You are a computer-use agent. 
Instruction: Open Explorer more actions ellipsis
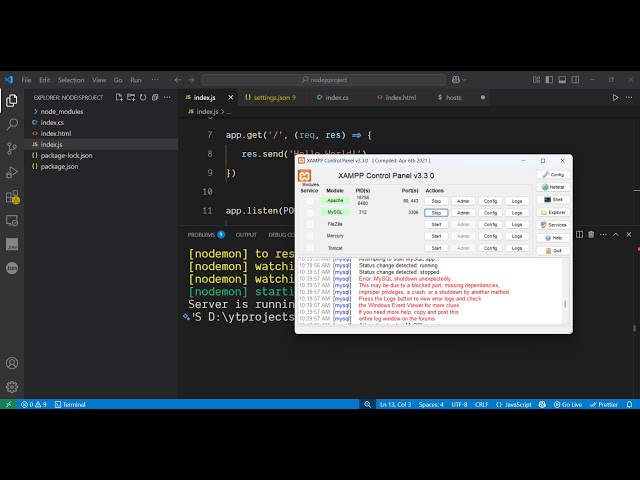(167, 98)
